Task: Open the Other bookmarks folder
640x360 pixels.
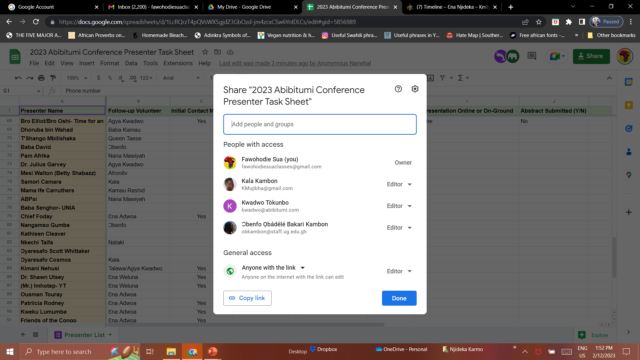Action: click(611, 36)
